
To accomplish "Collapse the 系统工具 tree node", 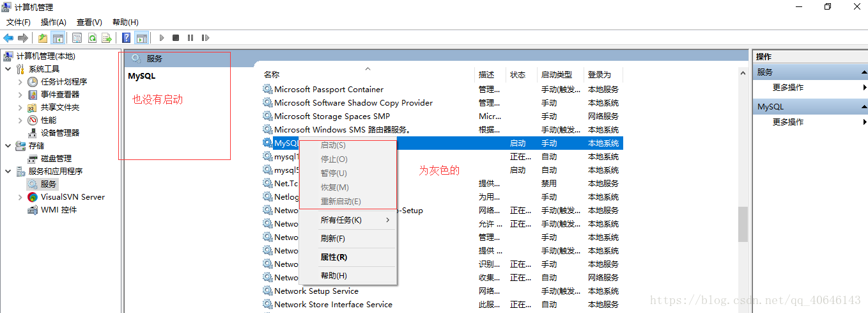I will point(8,69).
